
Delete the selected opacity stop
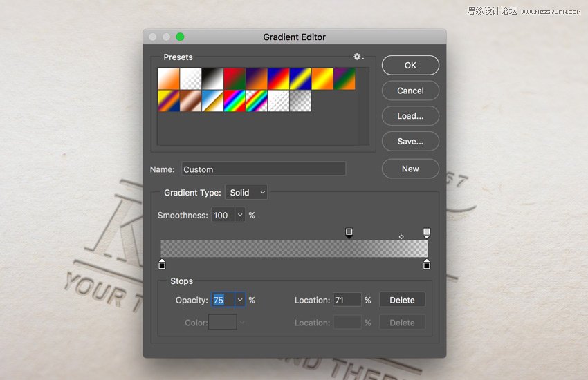coord(402,301)
